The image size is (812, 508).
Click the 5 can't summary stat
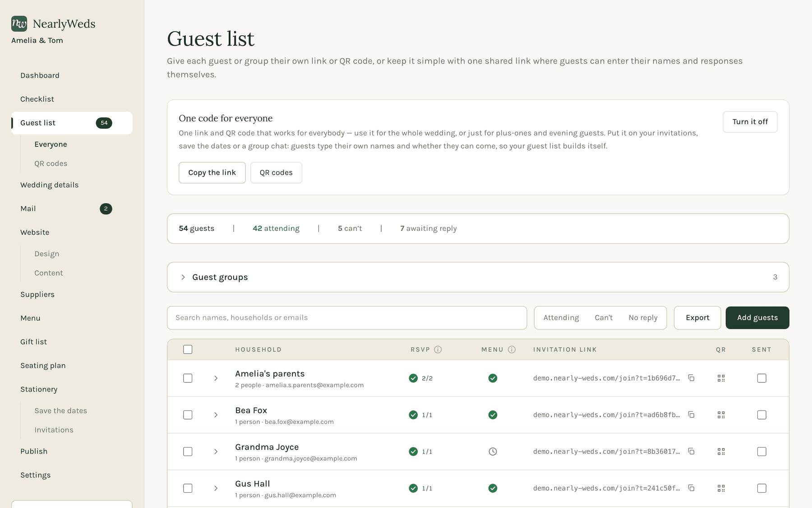[x=350, y=228]
